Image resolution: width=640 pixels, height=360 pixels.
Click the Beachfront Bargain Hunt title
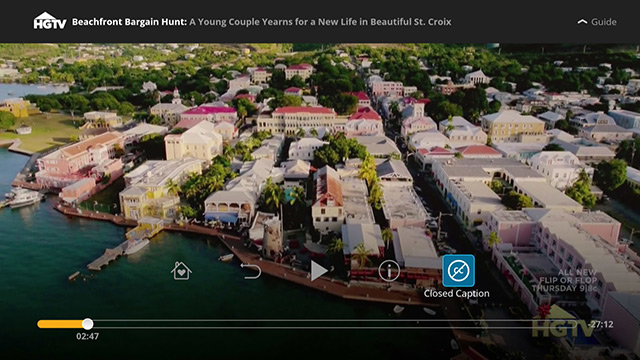point(129,22)
